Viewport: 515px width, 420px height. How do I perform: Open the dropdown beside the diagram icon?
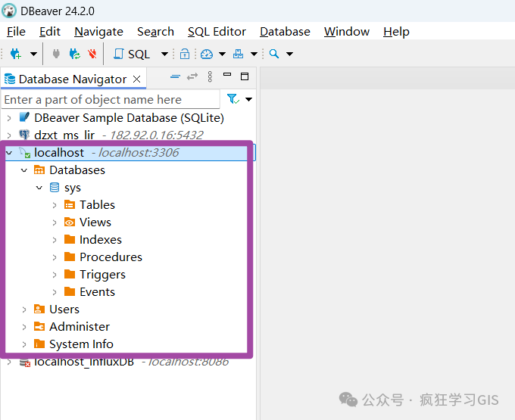(254, 54)
